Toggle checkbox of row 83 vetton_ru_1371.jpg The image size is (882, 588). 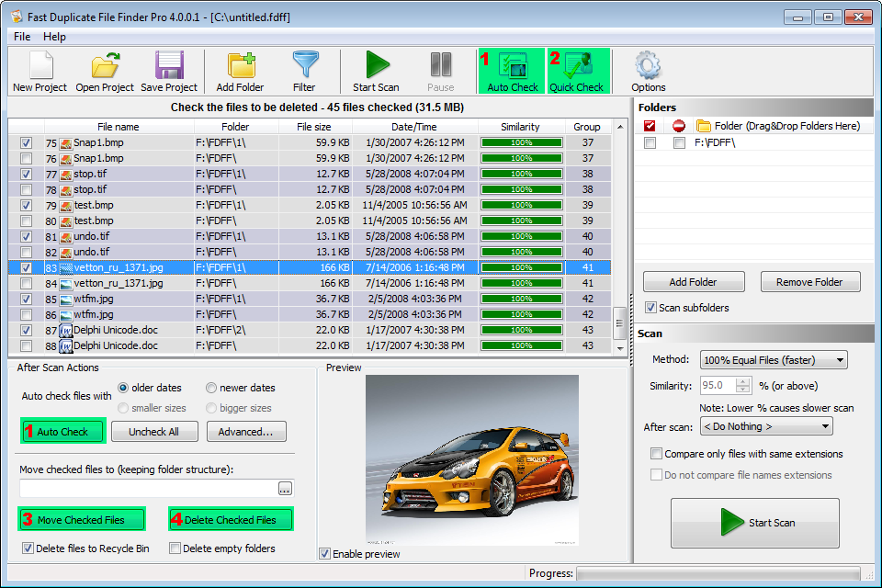pos(26,268)
